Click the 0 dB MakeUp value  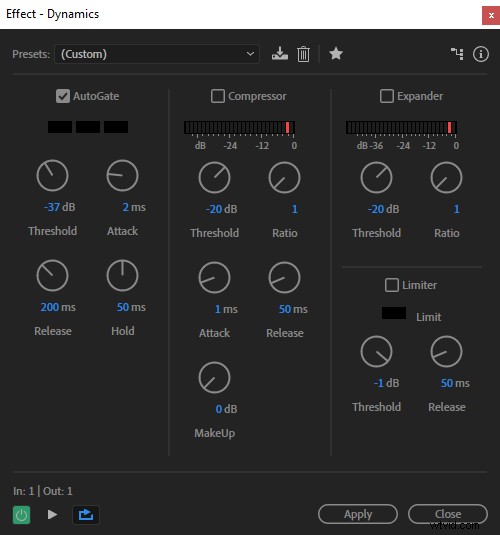[226, 409]
